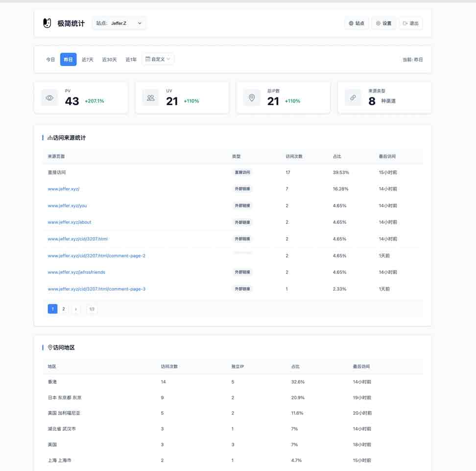Click the 19小时前 cell
The image size is (476, 471).
click(362, 398)
